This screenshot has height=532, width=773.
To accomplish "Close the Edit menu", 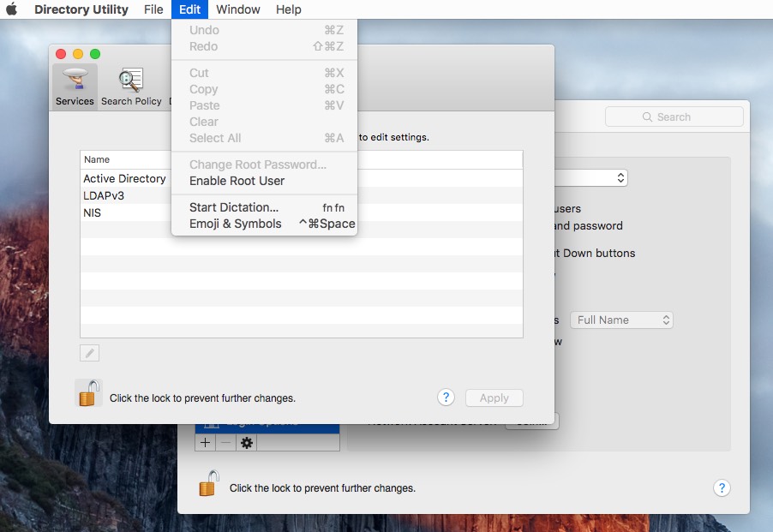I will pyautogui.click(x=189, y=9).
